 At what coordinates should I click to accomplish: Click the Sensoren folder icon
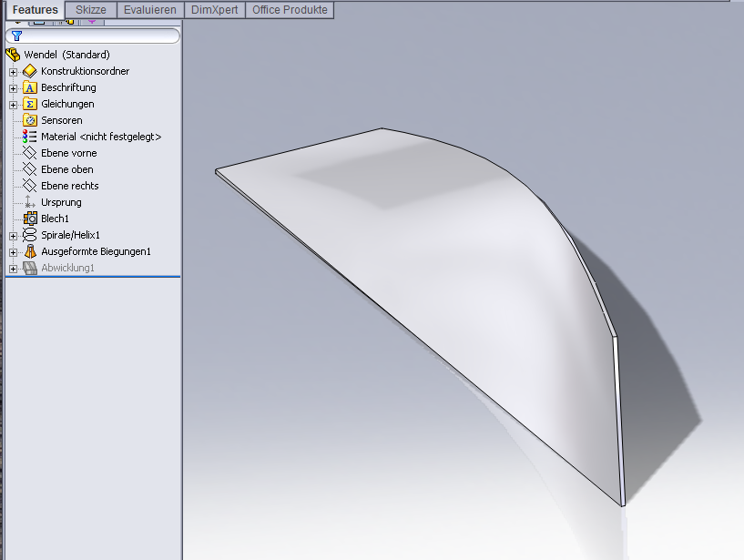(29, 120)
